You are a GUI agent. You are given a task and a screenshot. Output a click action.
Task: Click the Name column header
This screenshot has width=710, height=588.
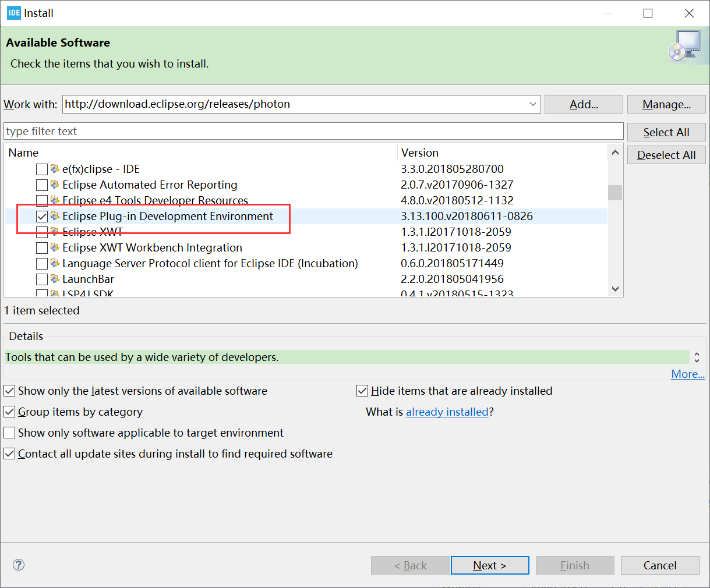(x=200, y=153)
